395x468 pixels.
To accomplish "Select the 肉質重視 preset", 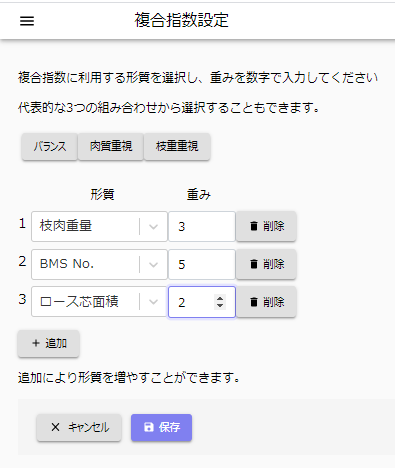I will pos(111,146).
